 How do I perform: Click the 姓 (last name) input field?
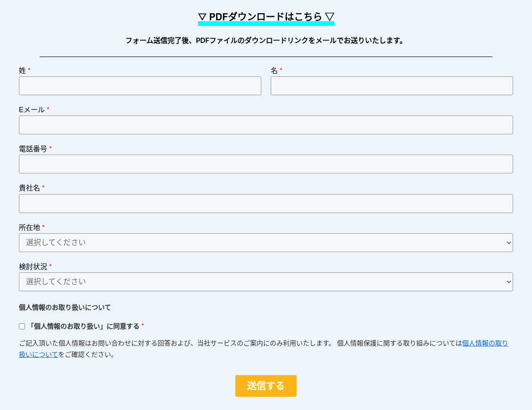140,86
